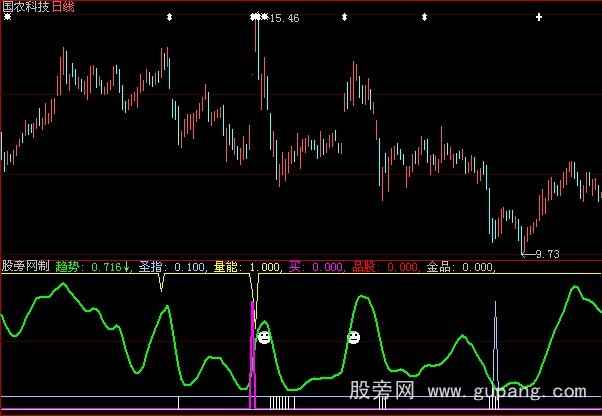The image size is (602, 416).
Task: Click the magenta vertical buy signal bar
Action: [253, 350]
